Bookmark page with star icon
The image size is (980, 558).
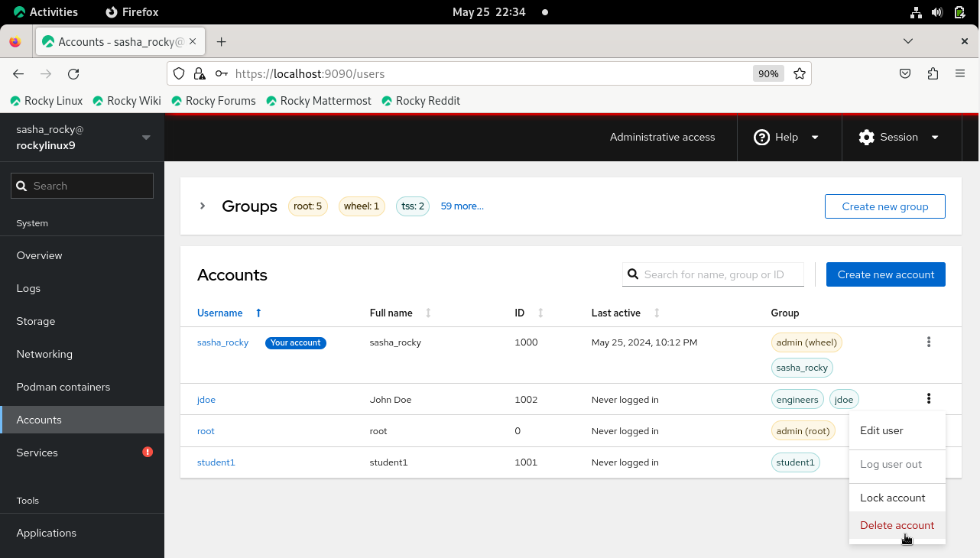tap(800, 74)
